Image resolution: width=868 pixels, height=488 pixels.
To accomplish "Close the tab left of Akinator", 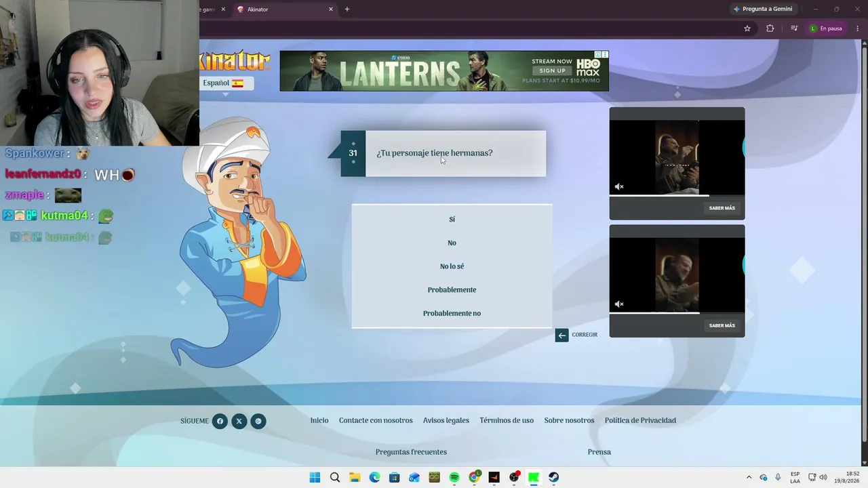I will tap(223, 9).
